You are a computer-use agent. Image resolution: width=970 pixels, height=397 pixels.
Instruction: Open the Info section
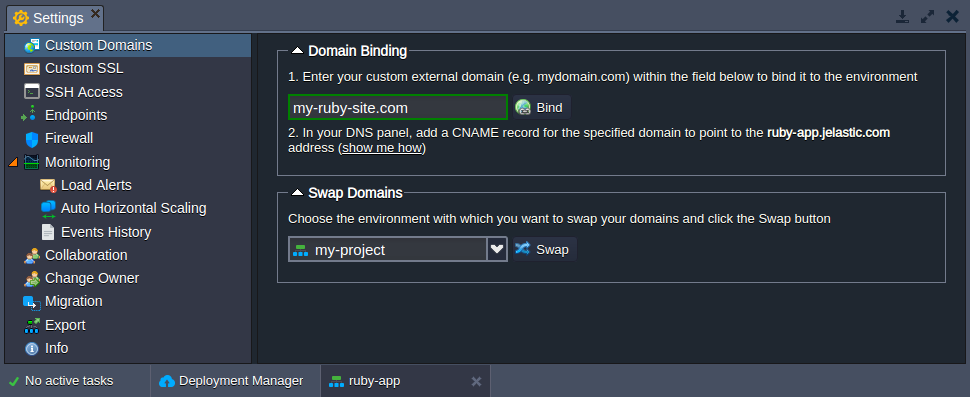pyautogui.click(x=128, y=348)
